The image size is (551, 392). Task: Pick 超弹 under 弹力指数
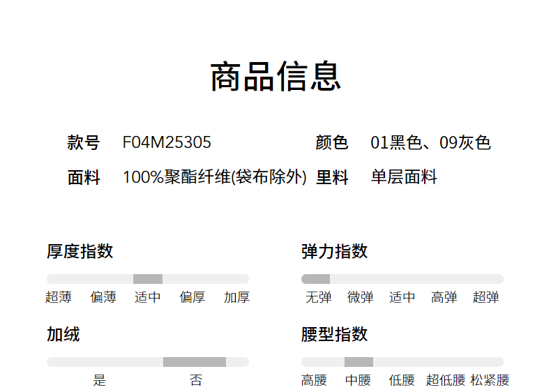pyautogui.click(x=485, y=297)
